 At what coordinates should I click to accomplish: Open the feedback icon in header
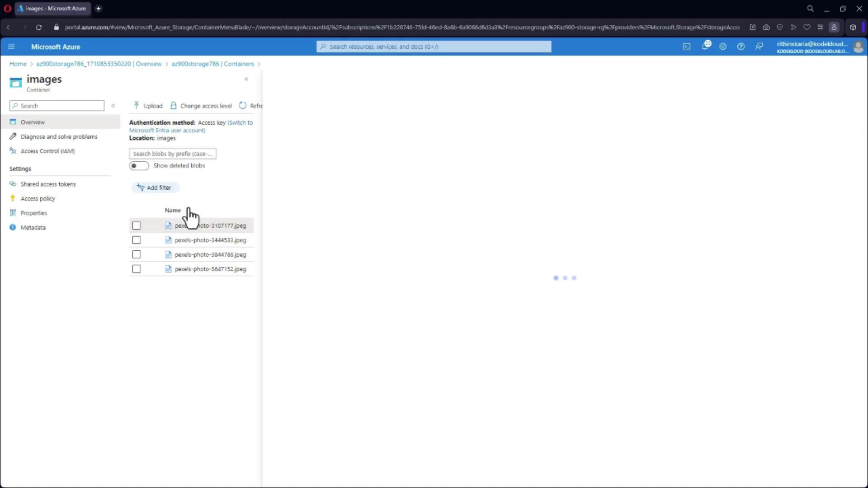click(x=759, y=47)
